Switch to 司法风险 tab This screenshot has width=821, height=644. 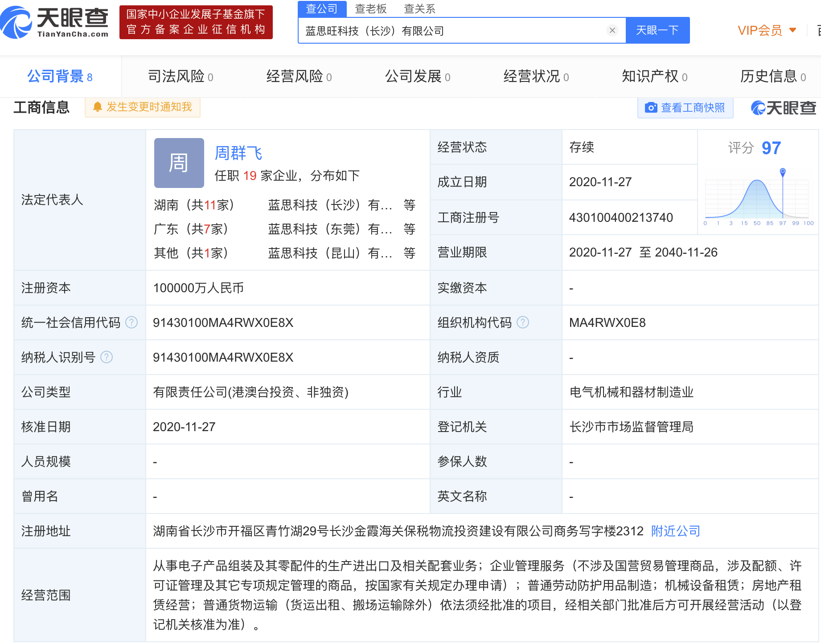pyautogui.click(x=180, y=77)
